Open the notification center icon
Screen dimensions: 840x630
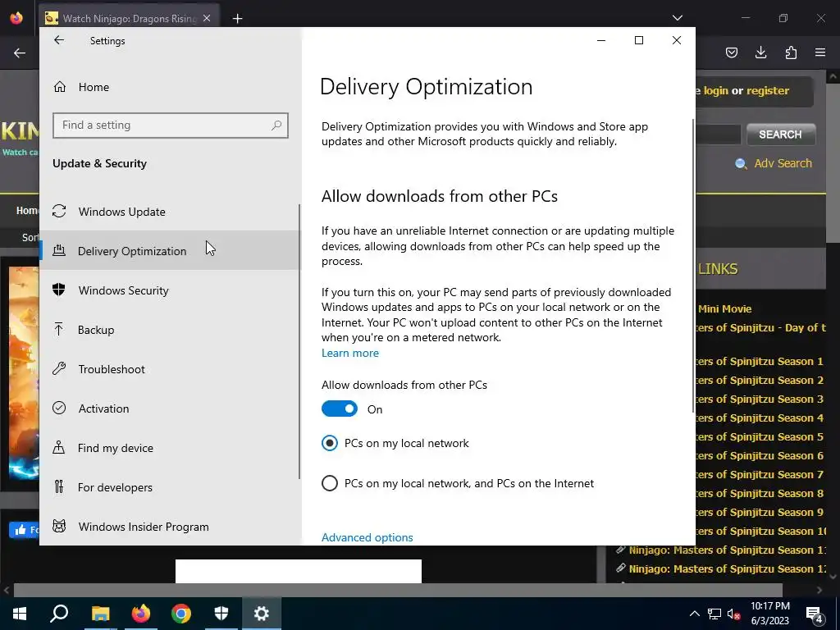pyautogui.click(x=815, y=614)
